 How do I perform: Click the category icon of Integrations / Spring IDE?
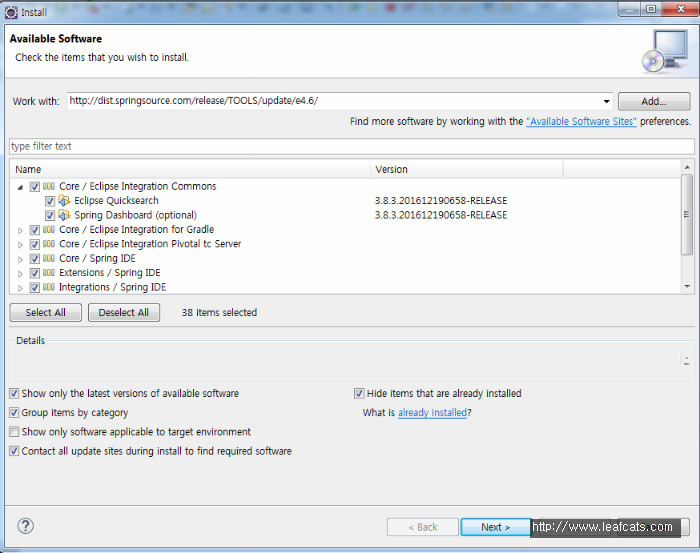[x=49, y=287]
